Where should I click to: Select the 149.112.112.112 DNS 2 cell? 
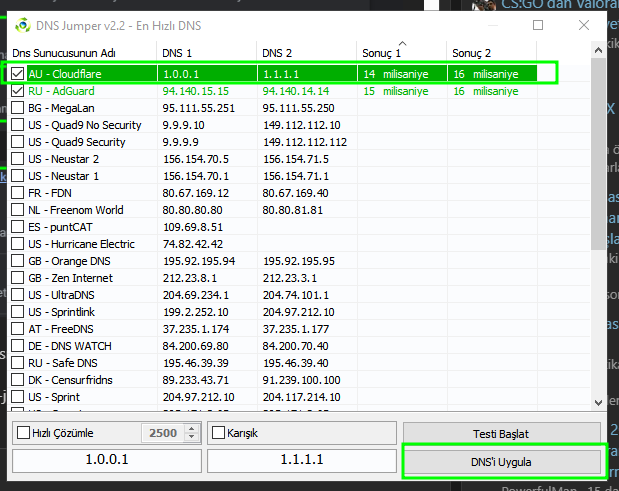305,142
